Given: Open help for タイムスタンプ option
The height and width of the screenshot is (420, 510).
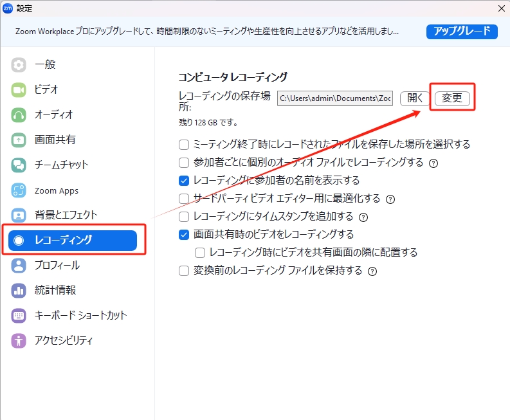Looking at the screenshot, I should [x=363, y=217].
